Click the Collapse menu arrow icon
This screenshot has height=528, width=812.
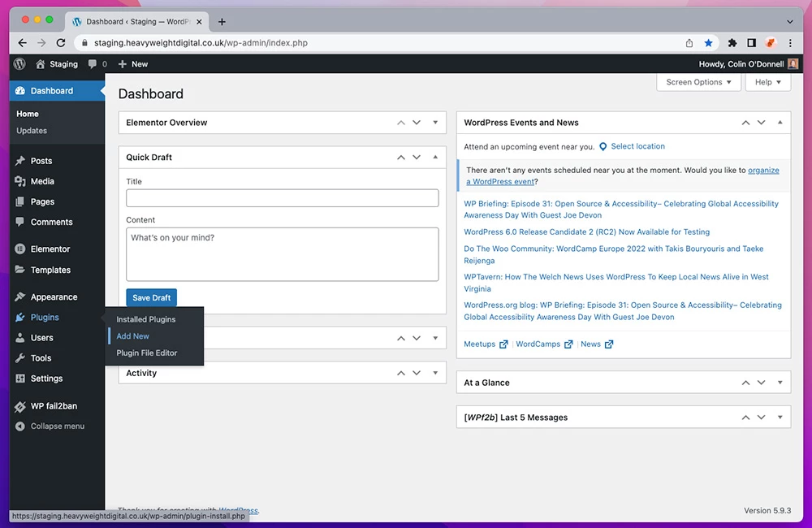20,426
